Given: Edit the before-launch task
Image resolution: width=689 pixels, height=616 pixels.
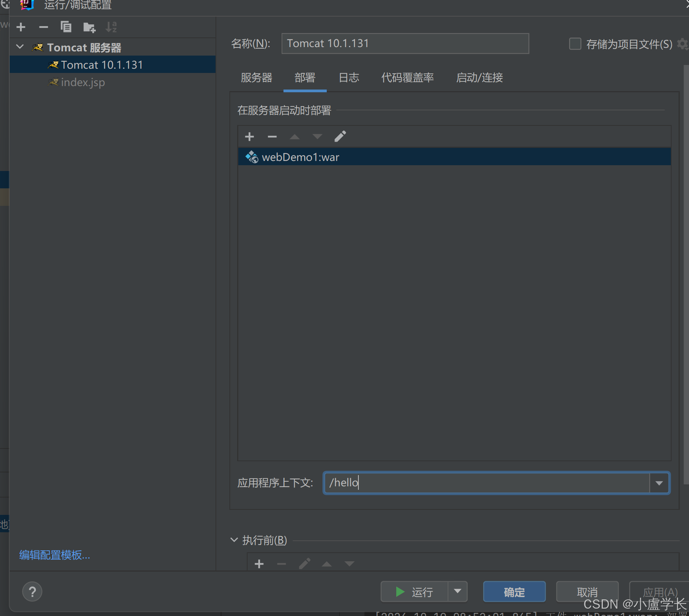Looking at the screenshot, I should [x=304, y=564].
